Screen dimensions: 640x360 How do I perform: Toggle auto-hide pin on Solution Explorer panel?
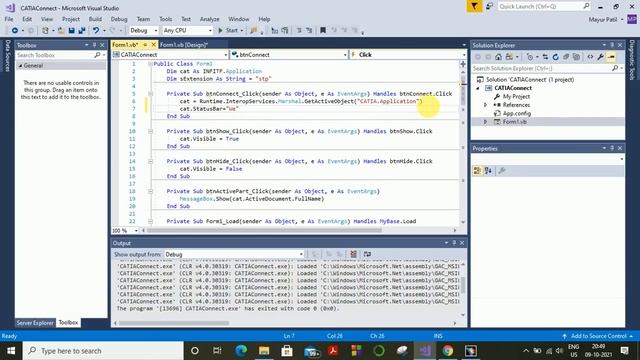tap(612, 45)
